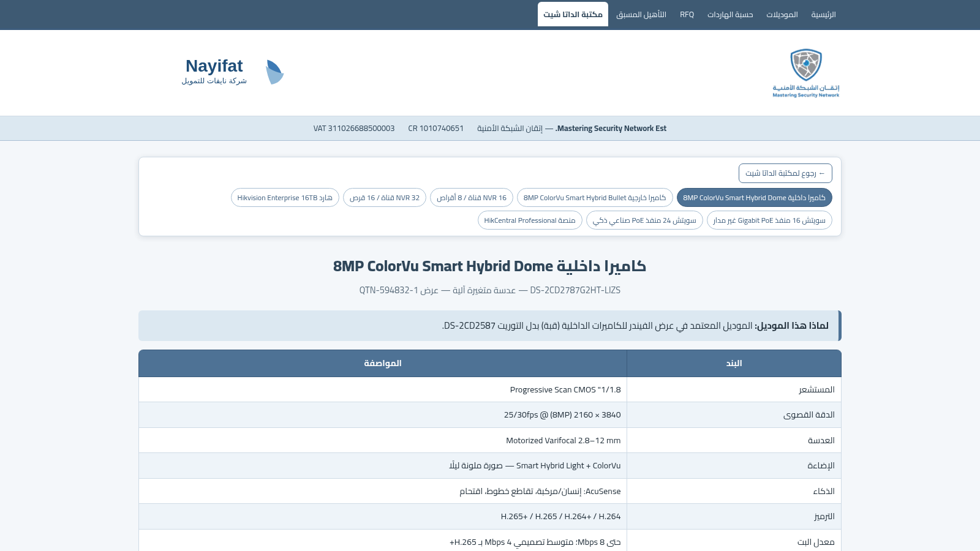
Task: Click the DS-2CD2787G2HT-LIZS model subtitle
Action: click(x=490, y=290)
